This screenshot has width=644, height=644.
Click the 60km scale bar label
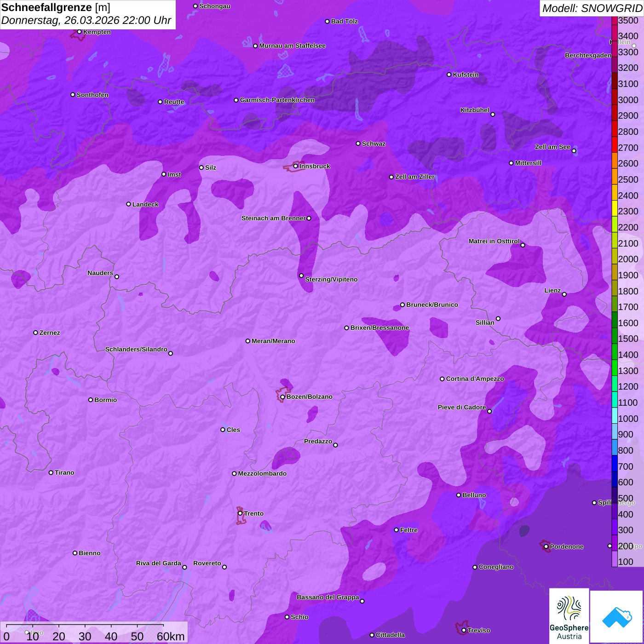[x=171, y=636]
